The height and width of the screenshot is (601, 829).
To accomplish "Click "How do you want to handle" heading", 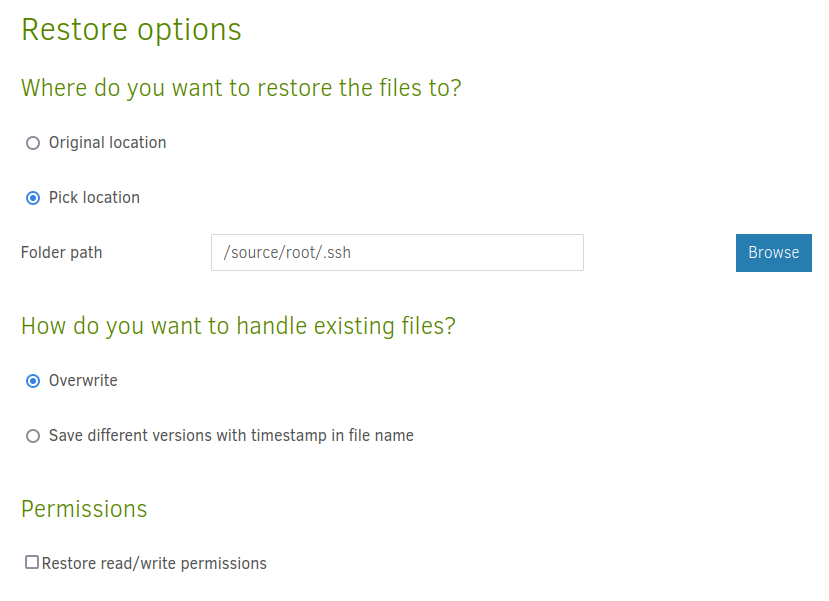I will (x=238, y=326).
